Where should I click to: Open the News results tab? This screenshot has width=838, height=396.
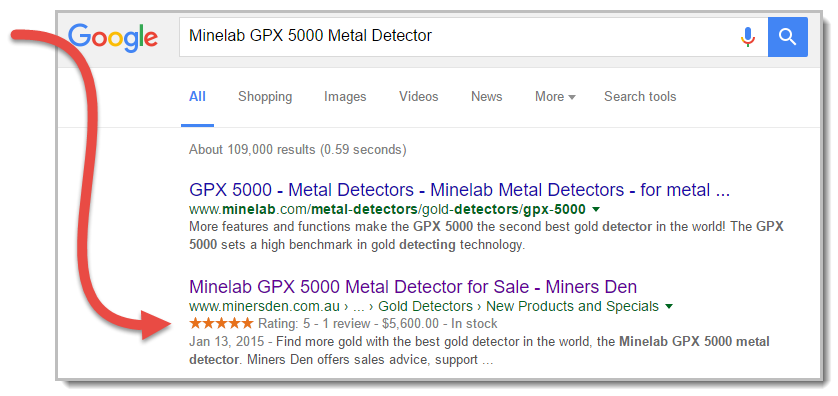pos(486,97)
